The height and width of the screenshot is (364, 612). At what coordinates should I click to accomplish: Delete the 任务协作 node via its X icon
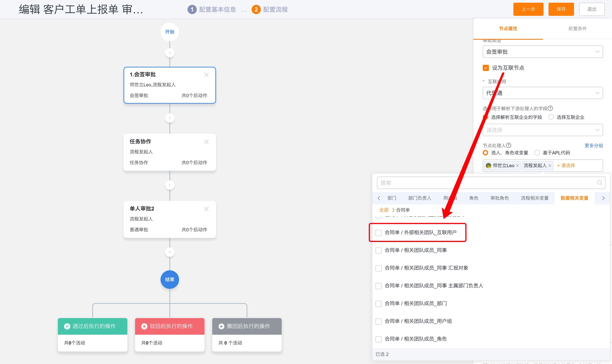tap(206, 142)
